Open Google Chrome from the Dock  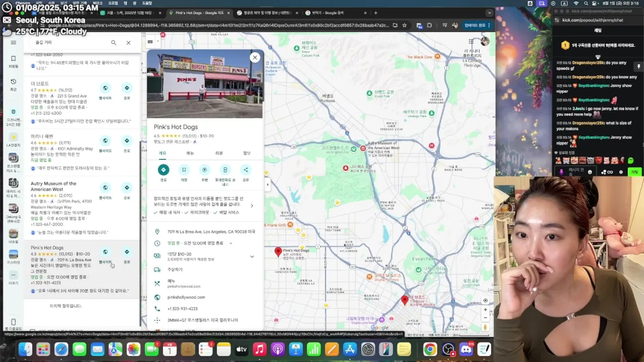click(430, 349)
